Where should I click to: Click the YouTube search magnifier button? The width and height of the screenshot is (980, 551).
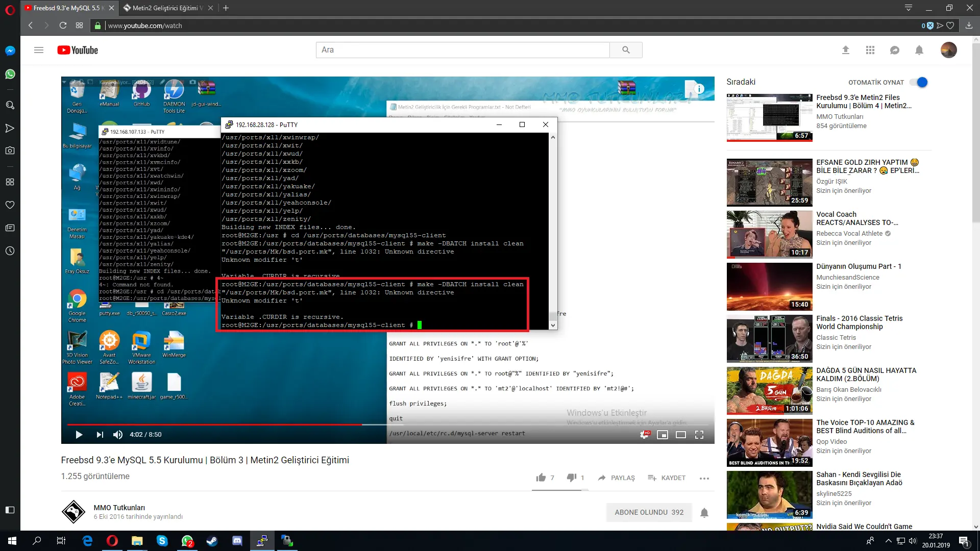tap(626, 50)
